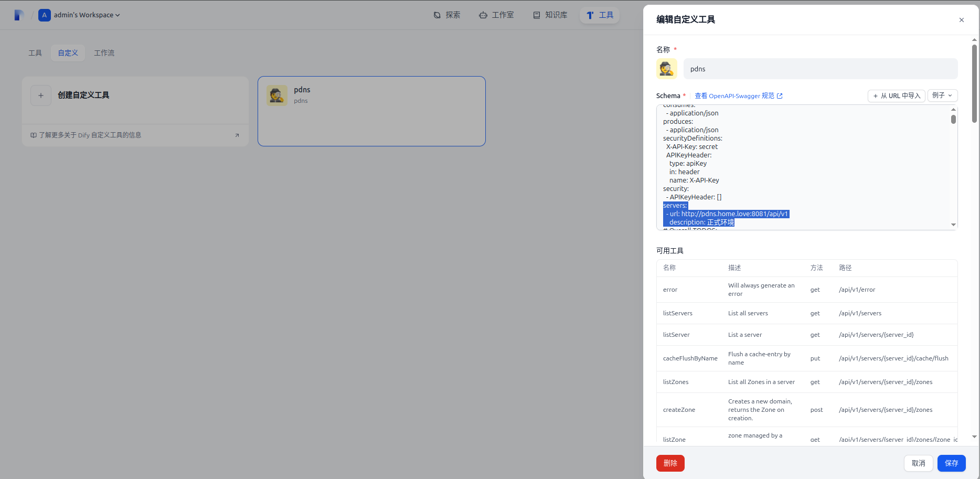Click 从 URL 中导入 button
The width and height of the screenshot is (980, 479).
click(x=897, y=95)
